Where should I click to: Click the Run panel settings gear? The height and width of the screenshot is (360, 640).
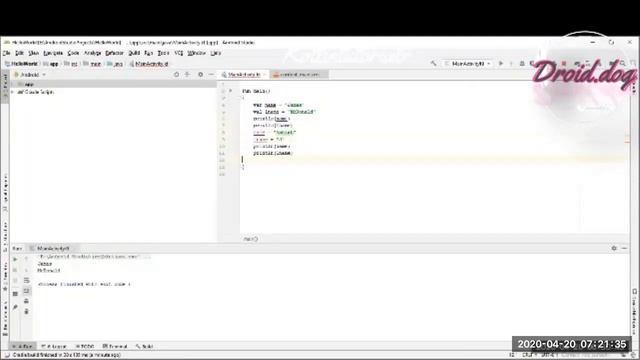[614, 248]
